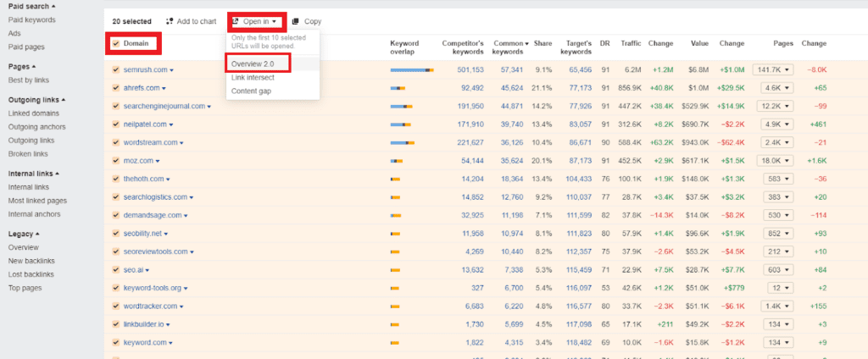Select Overview 2.0 from the menu
Image resolution: width=868 pixels, height=359 pixels.
point(253,64)
